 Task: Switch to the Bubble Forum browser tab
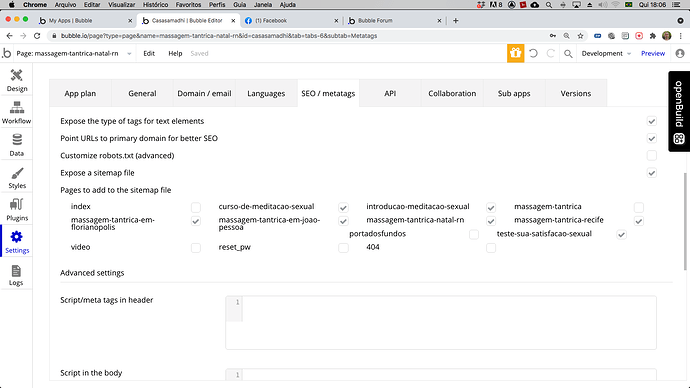(x=394, y=21)
